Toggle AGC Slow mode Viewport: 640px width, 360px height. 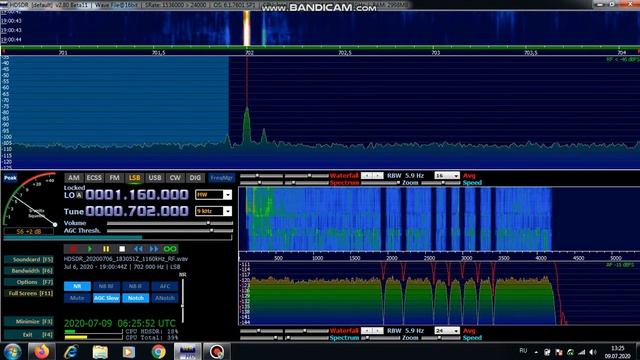click(106, 298)
